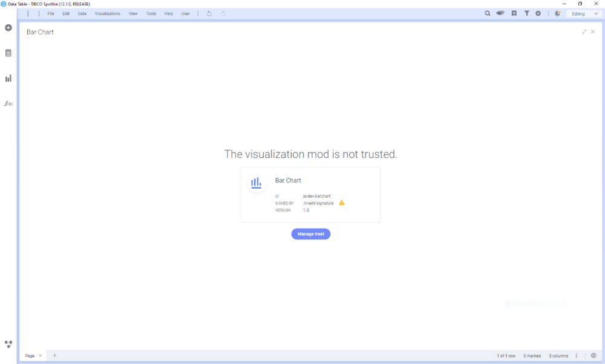
Task: Click the globe icon in status bar
Action: (594, 356)
